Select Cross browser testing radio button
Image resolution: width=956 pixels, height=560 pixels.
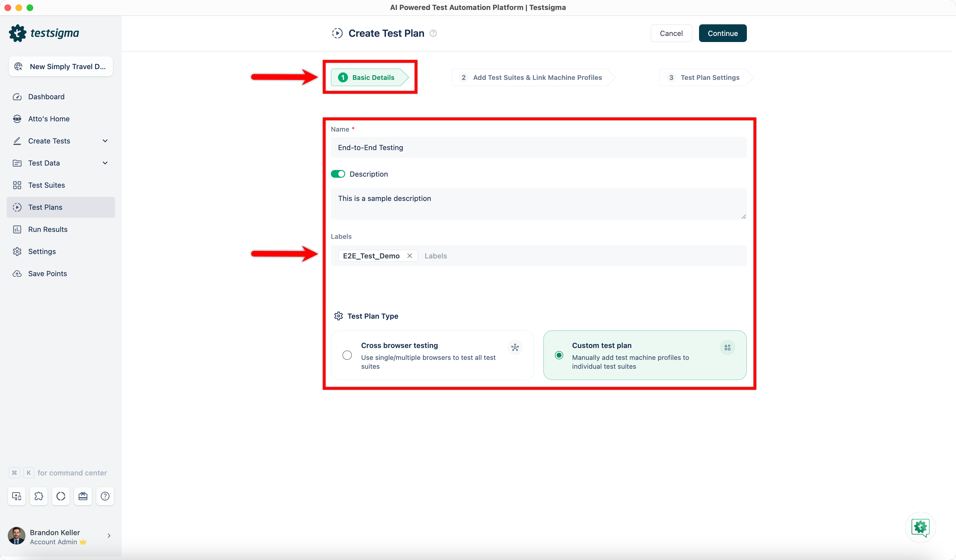pyautogui.click(x=347, y=355)
